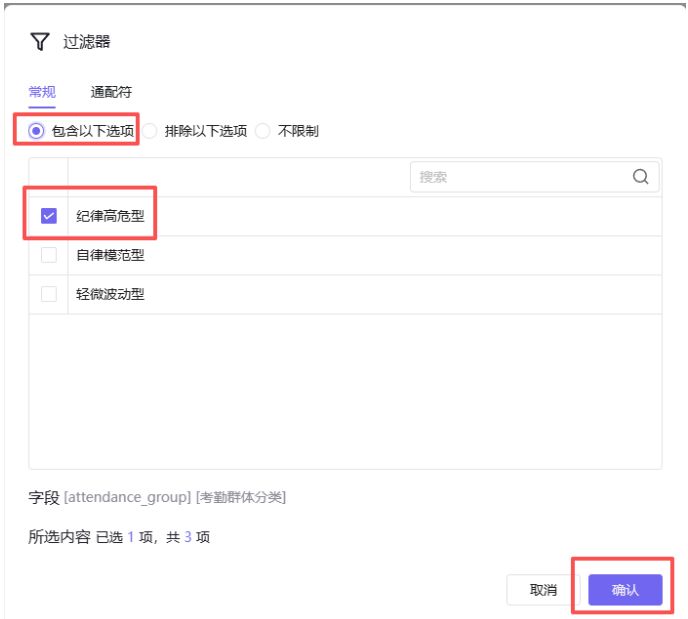Image resolution: width=688 pixels, height=619 pixels.
Task: Select the 包含以下选项 radio button
Action: 36,131
